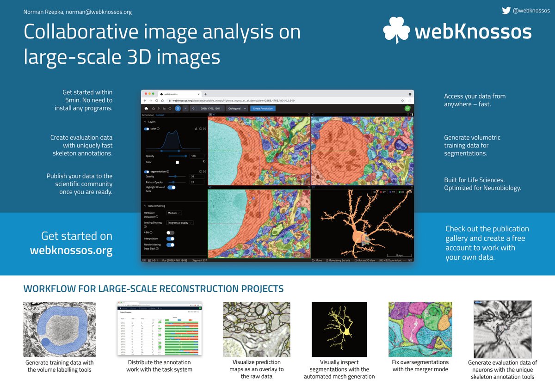The width and height of the screenshot is (555, 392).
Task: Reload the page with the browser refresh icon
Action: [x=157, y=101]
